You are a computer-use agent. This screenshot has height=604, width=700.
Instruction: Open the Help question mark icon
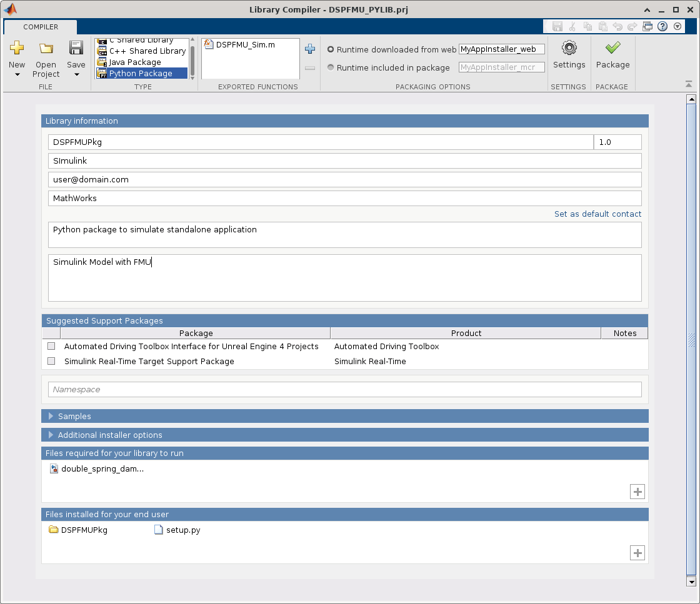click(x=662, y=26)
